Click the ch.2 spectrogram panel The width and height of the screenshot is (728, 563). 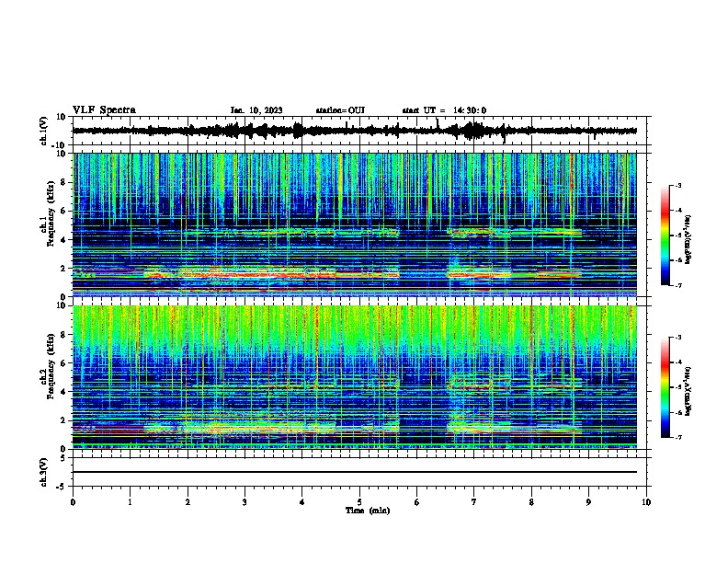click(359, 377)
